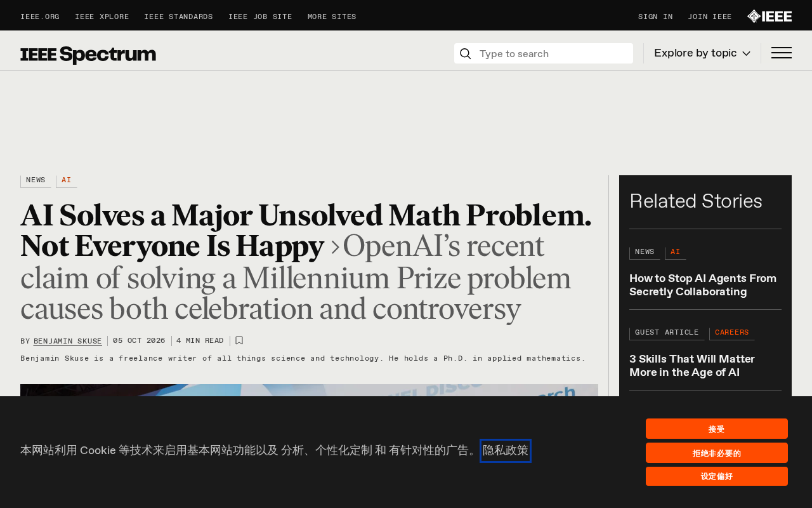Click AI tag in Related Stories
Screen dimensions: 812x508
coord(676,253)
